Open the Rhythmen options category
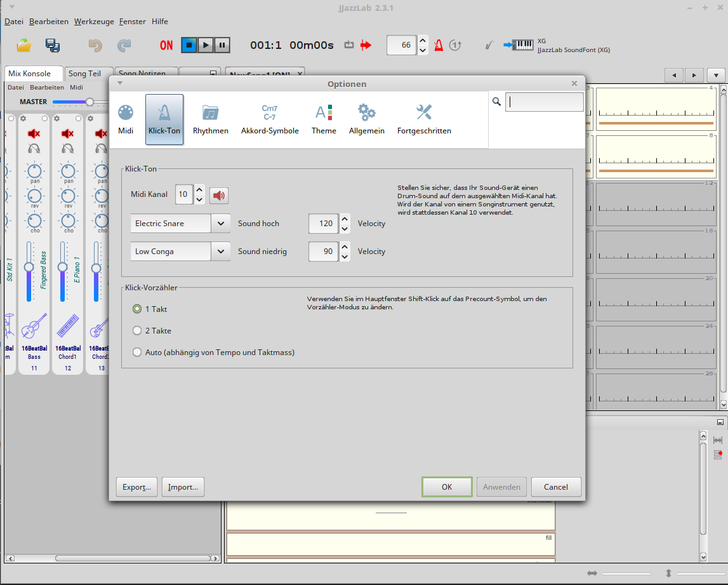728x585 pixels. pyautogui.click(x=210, y=119)
